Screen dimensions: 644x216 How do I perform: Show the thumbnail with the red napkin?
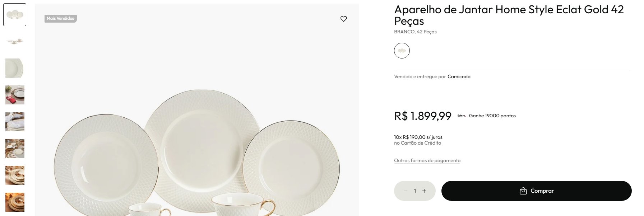pyautogui.click(x=15, y=95)
